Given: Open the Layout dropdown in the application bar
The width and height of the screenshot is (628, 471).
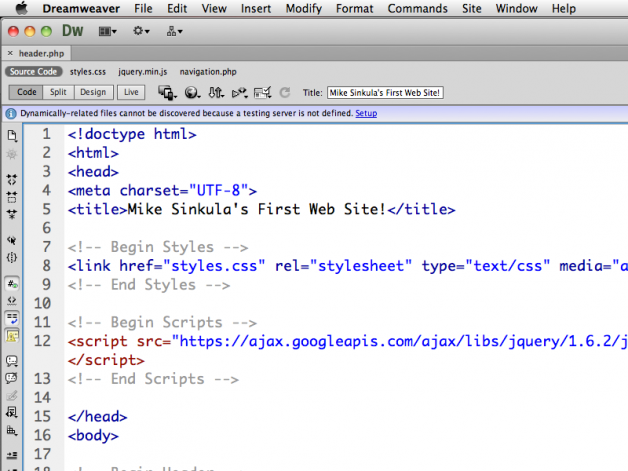Looking at the screenshot, I should click(x=107, y=31).
